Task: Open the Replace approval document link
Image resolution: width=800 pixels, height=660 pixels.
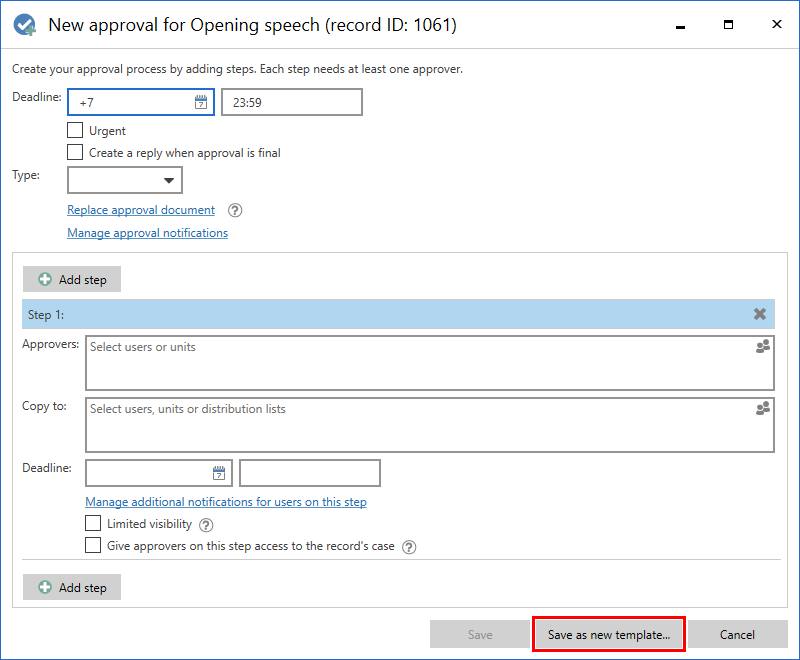Action: click(141, 210)
